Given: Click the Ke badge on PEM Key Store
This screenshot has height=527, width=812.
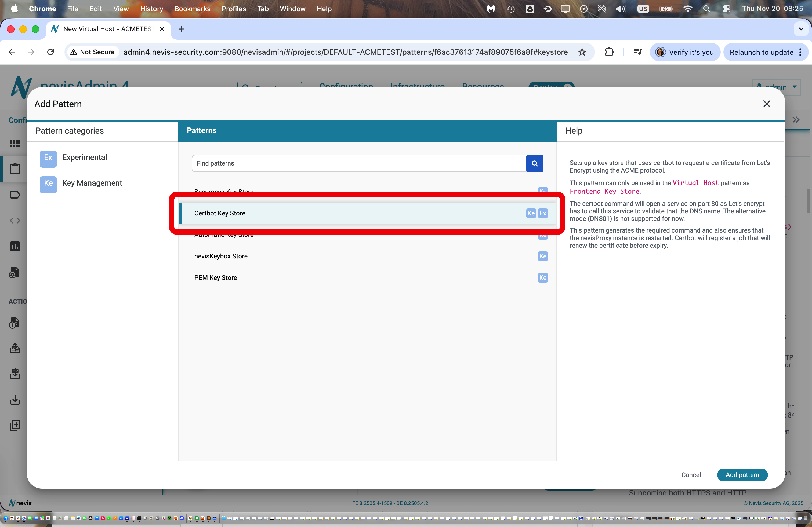Looking at the screenshot, I should [542, 278].
